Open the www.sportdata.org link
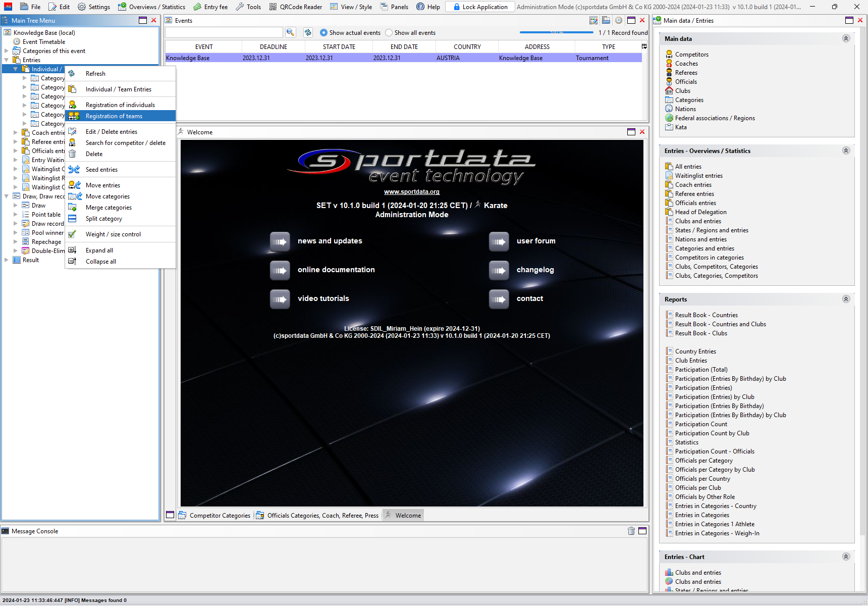Viewport: 868px width, 606px height. point(412,192)
